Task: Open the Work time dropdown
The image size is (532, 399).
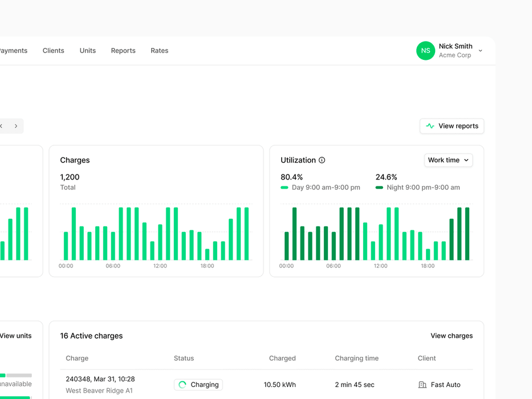Action: pyautogui.click(x=448, y=160)
